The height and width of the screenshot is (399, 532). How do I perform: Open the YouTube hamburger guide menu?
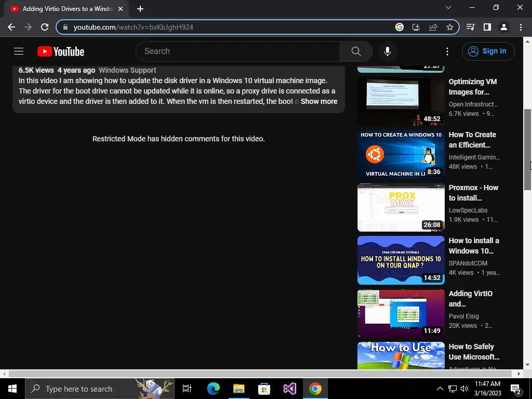click(19, 51)
